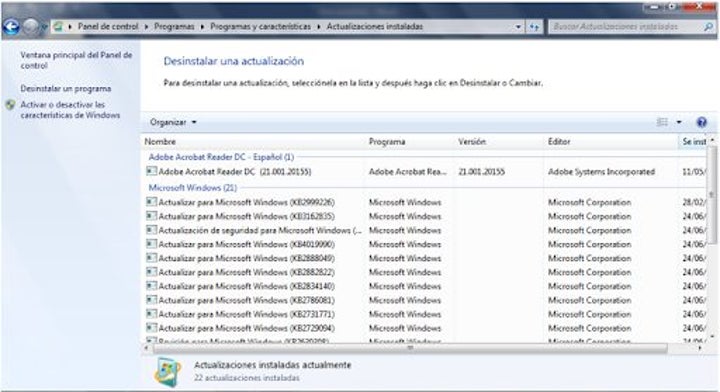Open the Desinstalar un programa link
The height and width of the screenshot is (392, 720).
tap(66, 88)
